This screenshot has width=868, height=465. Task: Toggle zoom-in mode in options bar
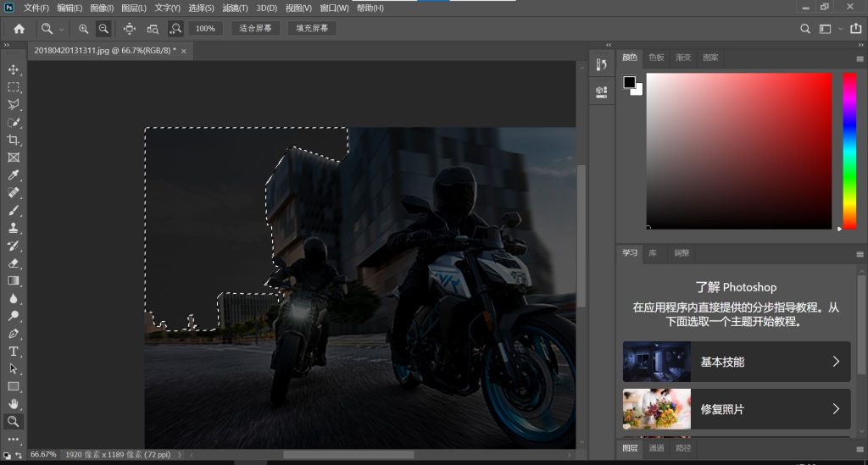click(83, 29)
